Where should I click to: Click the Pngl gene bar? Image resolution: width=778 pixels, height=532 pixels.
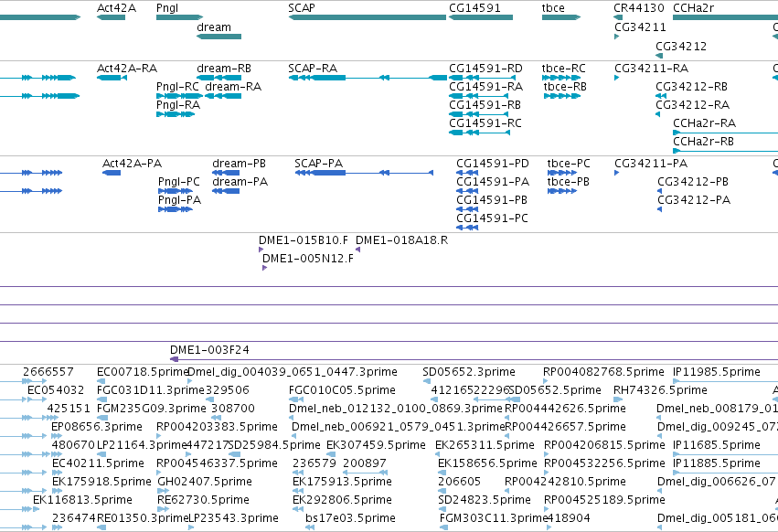coord(179,17)
